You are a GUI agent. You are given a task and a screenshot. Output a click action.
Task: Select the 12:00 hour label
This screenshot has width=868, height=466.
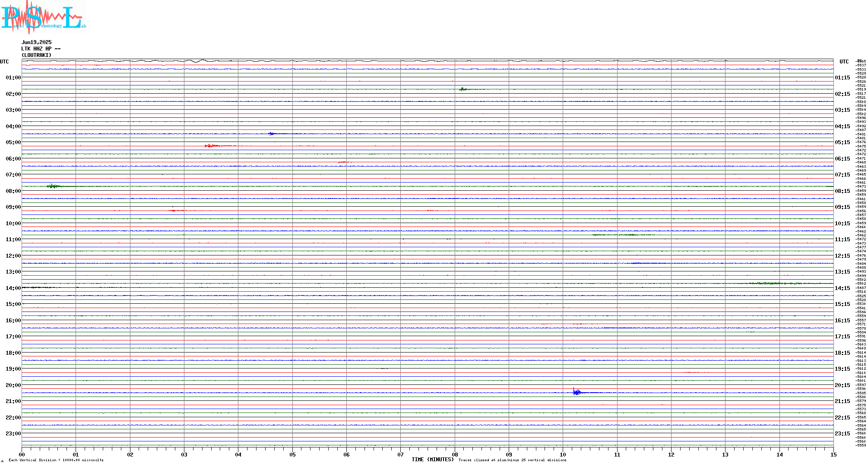coord(13,256)
